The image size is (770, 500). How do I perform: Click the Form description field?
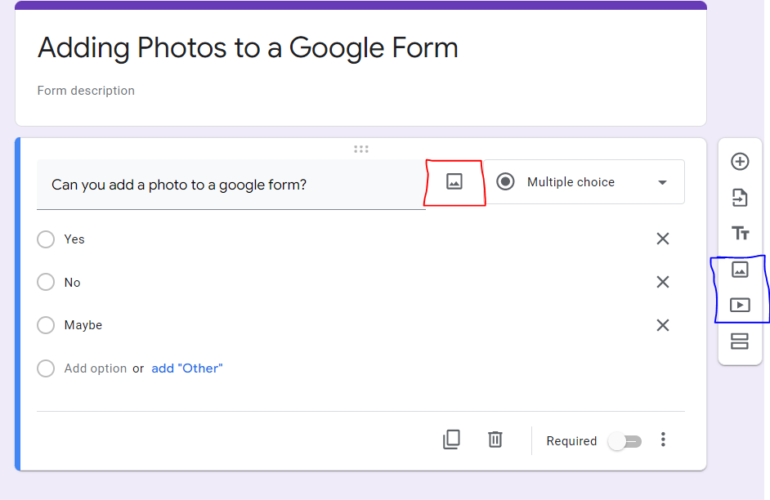click(86, 91)
